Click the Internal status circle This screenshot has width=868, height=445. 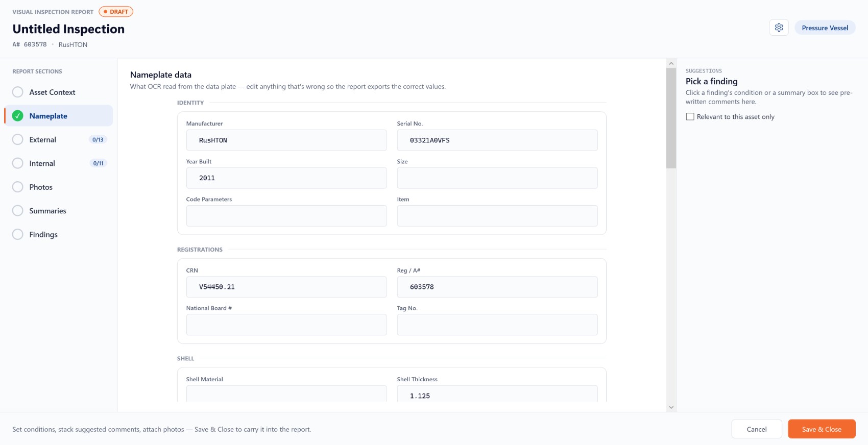click(x=18, y=163)
